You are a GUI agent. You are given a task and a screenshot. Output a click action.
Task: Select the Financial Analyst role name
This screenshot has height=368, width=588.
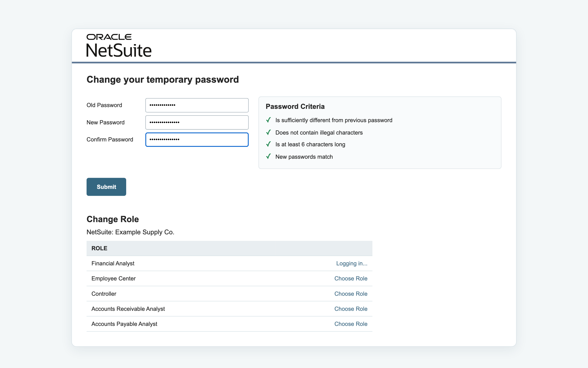pos(113,263)
